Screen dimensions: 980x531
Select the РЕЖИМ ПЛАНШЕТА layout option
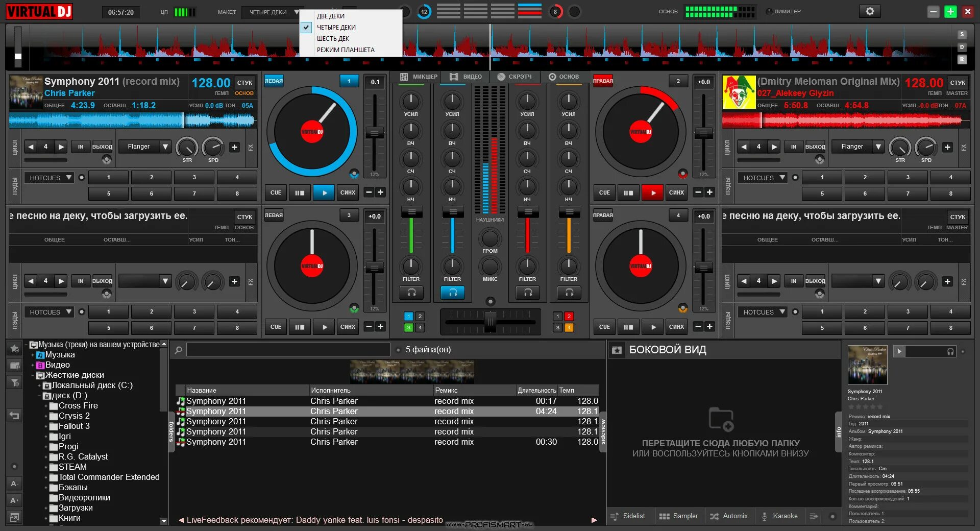coord(346,50)
